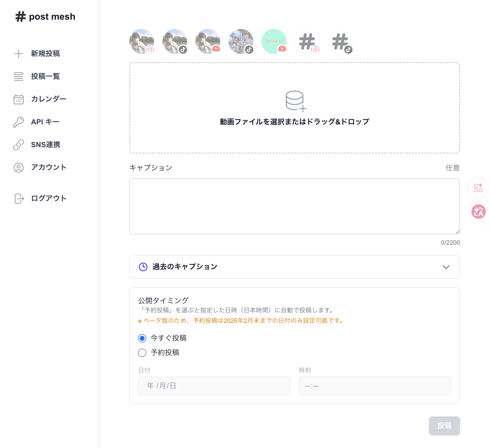Viewport: 490px width, 448px height.
Task: Select the 今すぐ投稿 radio option
Action: pyautogui.click(x=142, y=338)
